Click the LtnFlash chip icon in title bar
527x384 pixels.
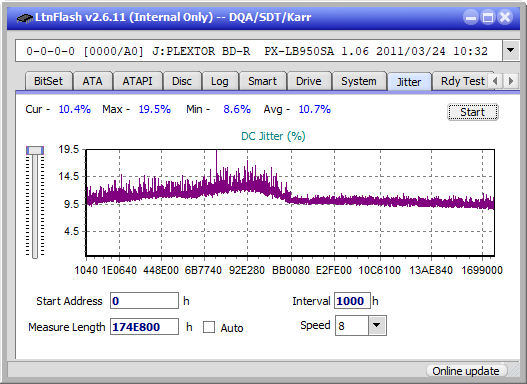[x=25, y=17]
